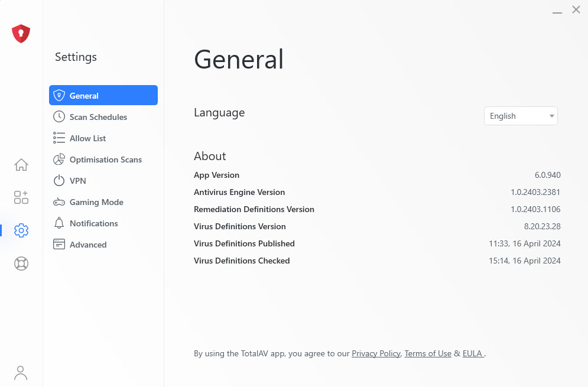Minimize the TotalAV window

[x=557, y=11]
